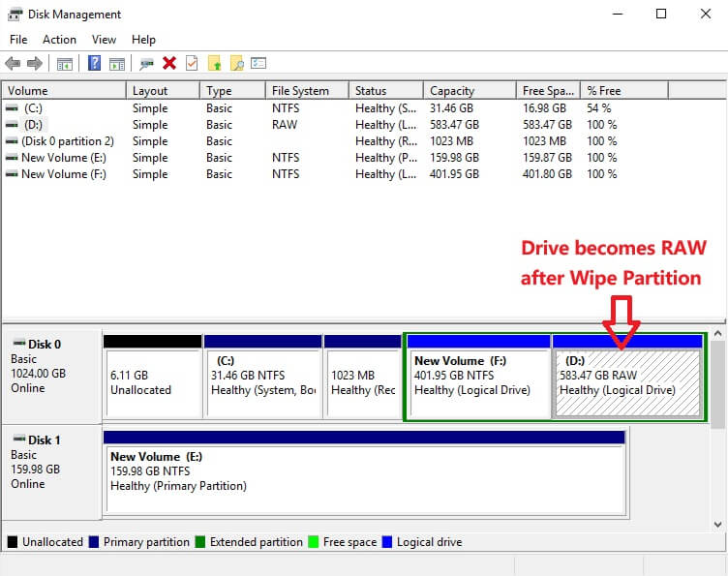Viewport: 728px width, 576px height.
Task: Select the (C:) 31.46 GB NTFS partition block
Action: (x=262, y=377)
